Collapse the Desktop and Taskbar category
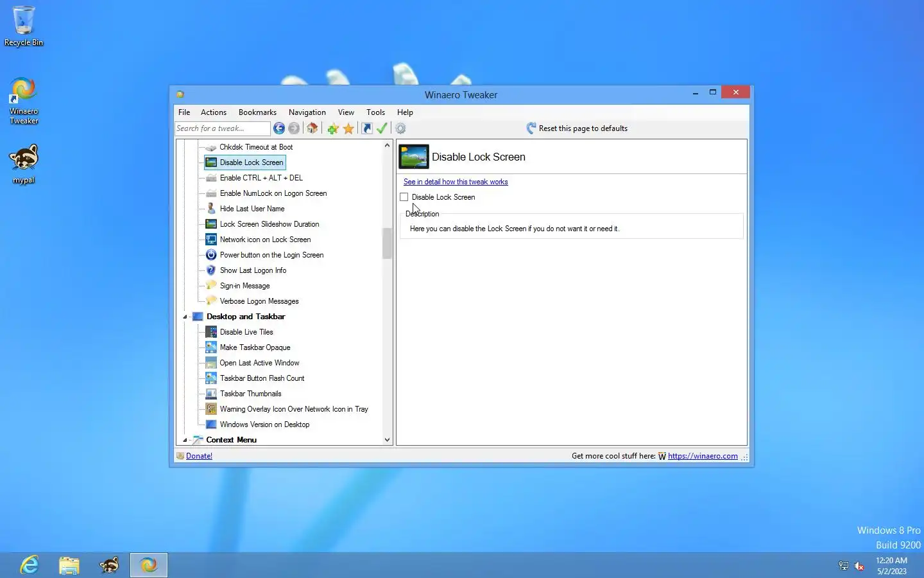The width and height of the screenshot is (924, 578). [185, 317]
